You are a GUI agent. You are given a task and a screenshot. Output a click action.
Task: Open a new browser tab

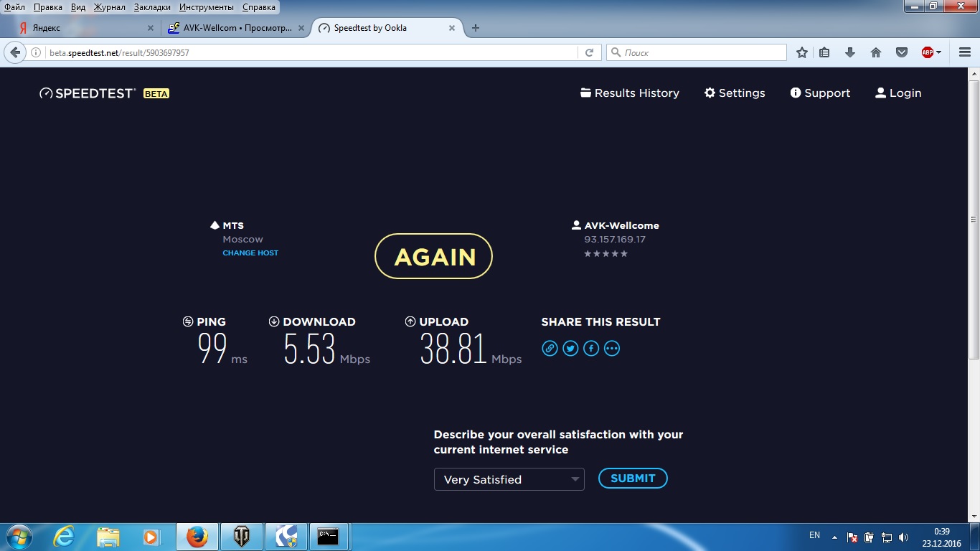475,28
